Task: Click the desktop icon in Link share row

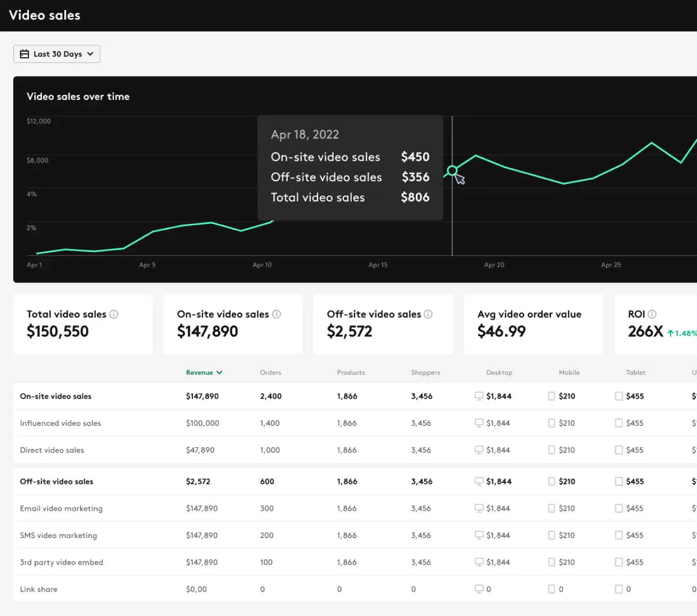Action: click(x=479, y=589)
